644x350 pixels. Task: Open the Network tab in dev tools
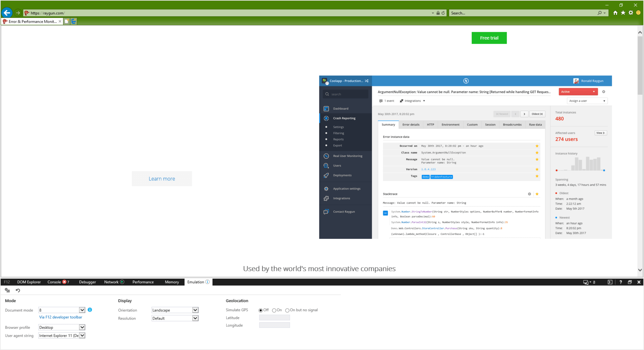[x=111, y=282]
